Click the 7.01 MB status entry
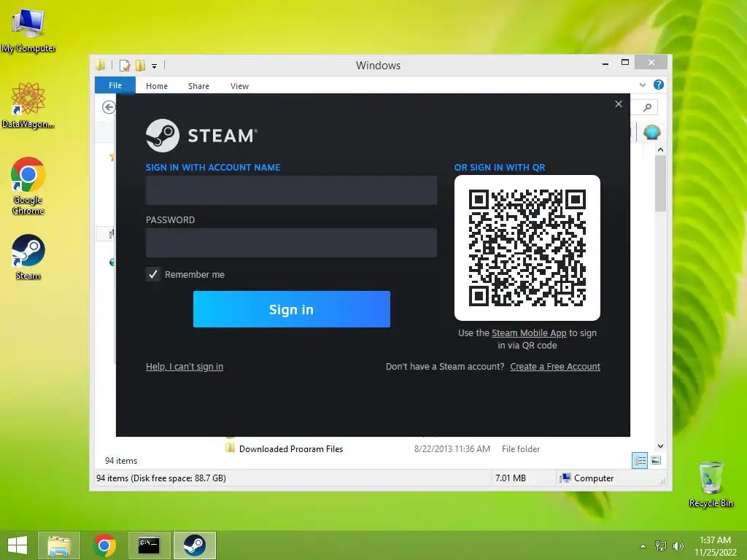The image size is (747, 560). [x=510, y=478]
